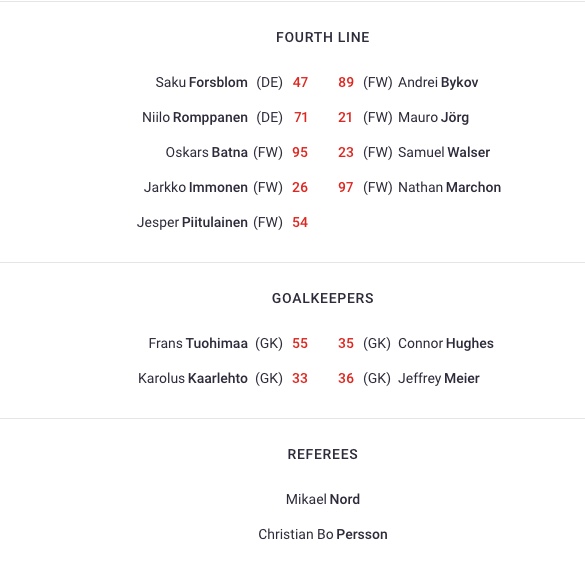Click jersey number 47 for Forsblom
Screen dimensions: 585x563
(300, 82)
